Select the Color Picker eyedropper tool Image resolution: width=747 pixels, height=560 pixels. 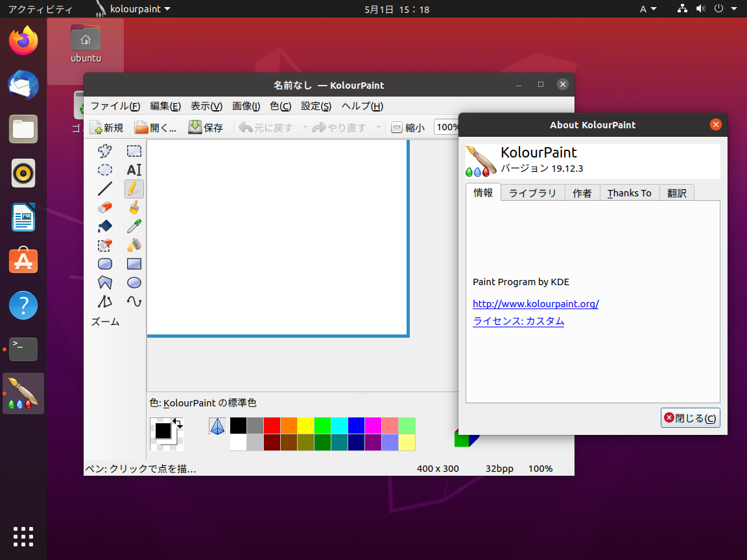[134, 226]
